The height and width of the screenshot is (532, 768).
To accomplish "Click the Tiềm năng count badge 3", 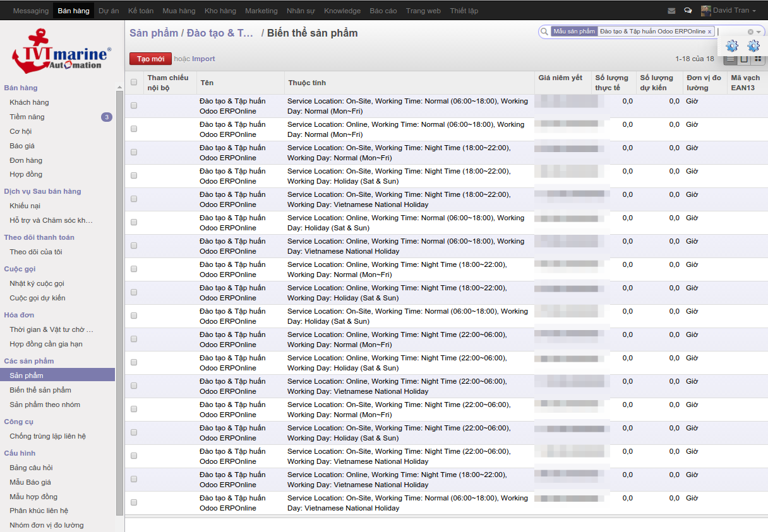I will 107,117.
